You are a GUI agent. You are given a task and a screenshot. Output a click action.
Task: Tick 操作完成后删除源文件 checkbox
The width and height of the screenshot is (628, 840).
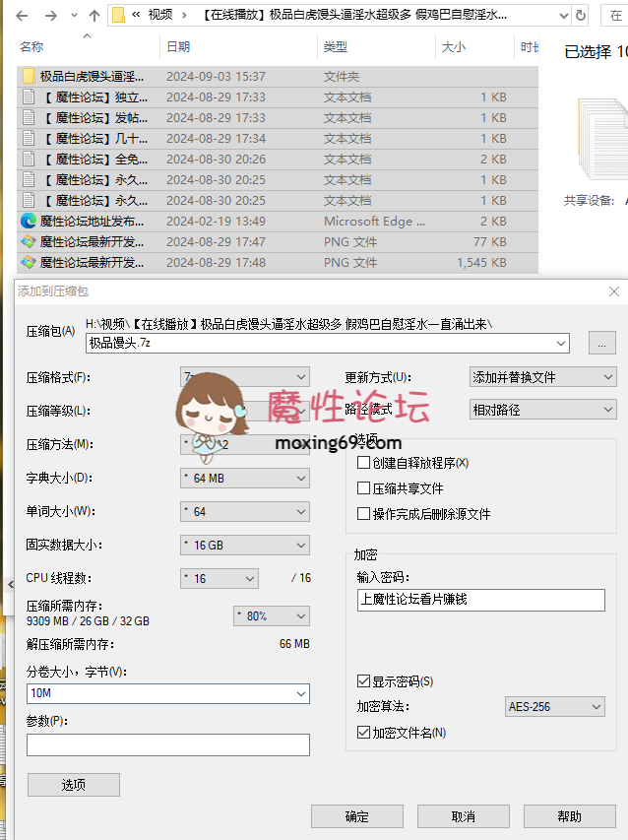(363, 514)
